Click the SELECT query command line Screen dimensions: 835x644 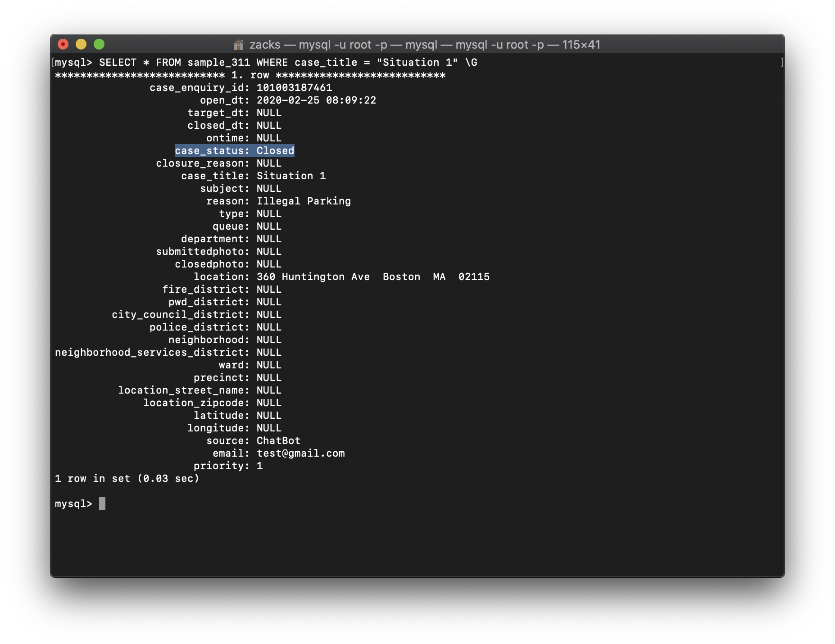[266, 63]
